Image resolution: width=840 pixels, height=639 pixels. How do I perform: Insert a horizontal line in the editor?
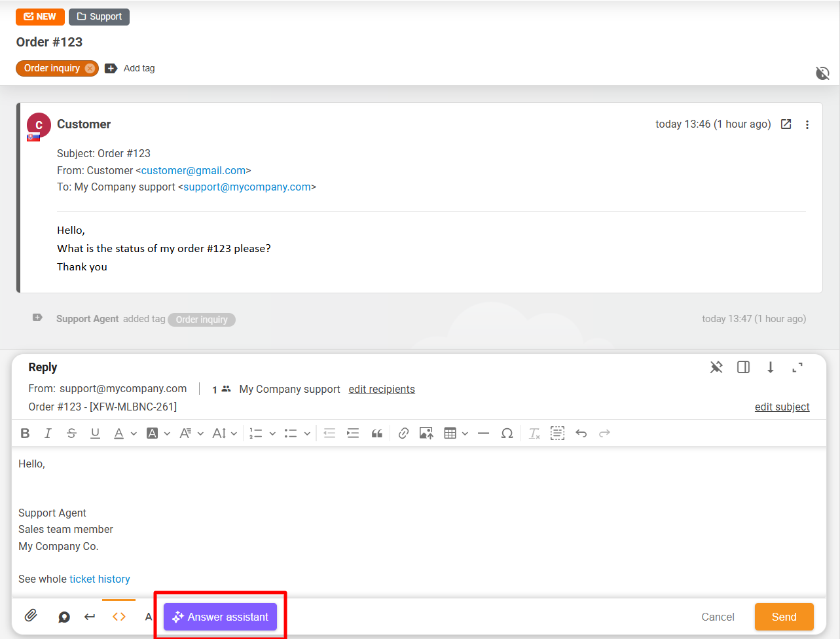tap(483, 433)
